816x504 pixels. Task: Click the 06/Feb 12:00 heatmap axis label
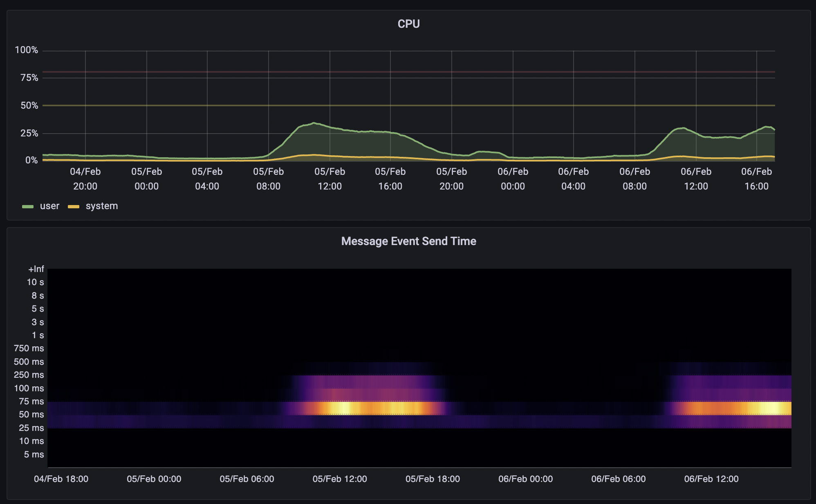[711, 479]
